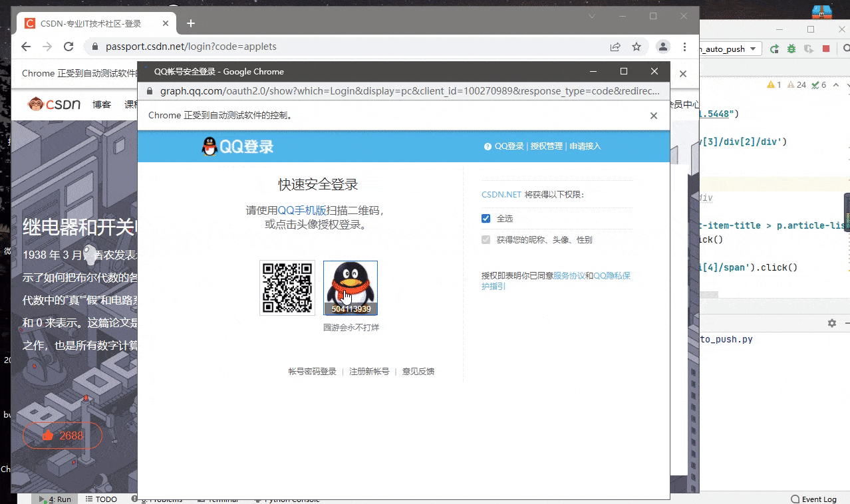850x504 pixels.
Task: Open the 帐号密码登录 link
Action: pyautogui.click(x=313, y=372)
